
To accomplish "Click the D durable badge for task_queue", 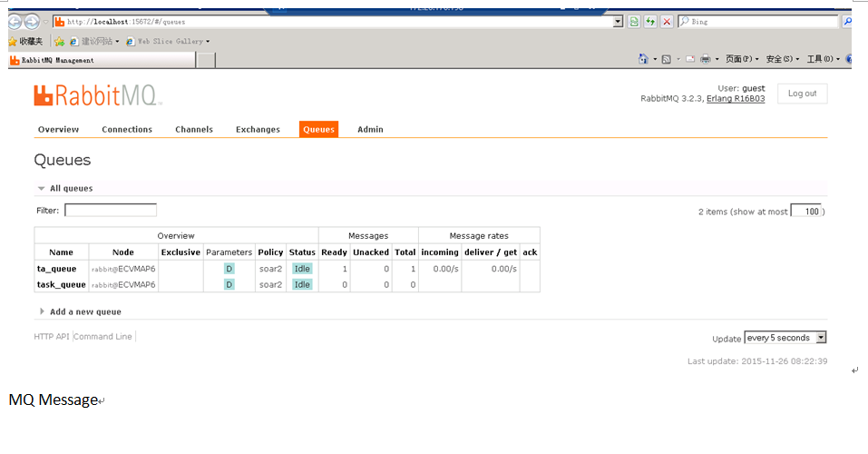I will click(229, 284).
